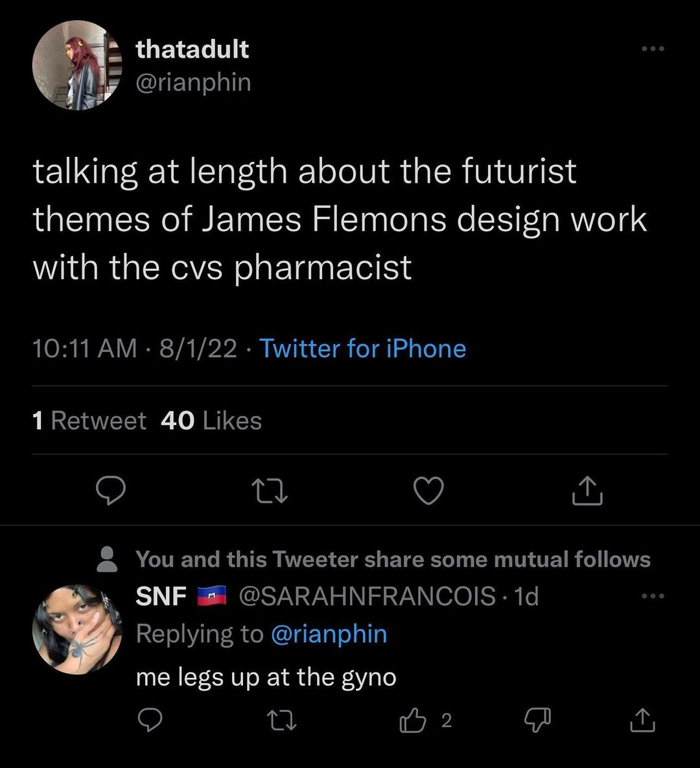Open SNF's profile picture

tap(78, 630)
